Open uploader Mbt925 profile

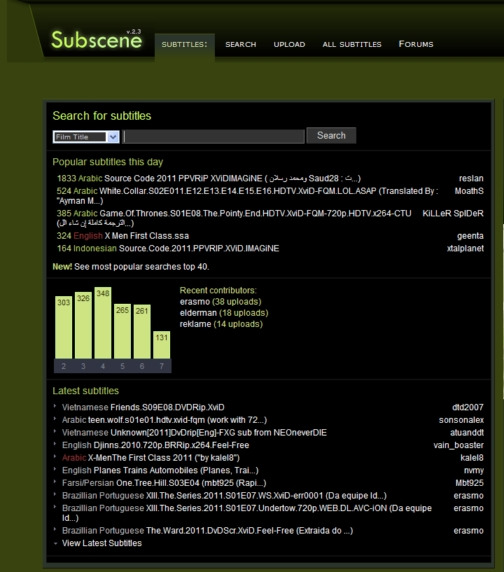(469, 483)
